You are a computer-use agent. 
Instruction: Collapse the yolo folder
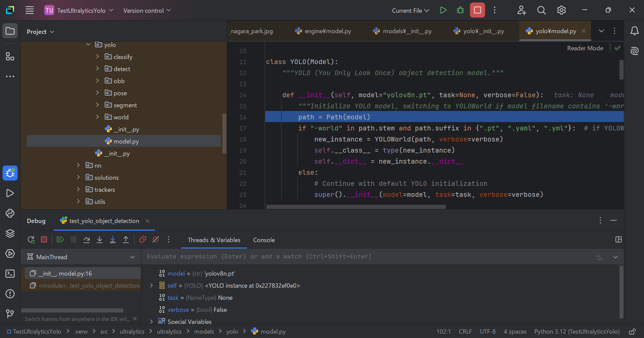tap(88, 44)
